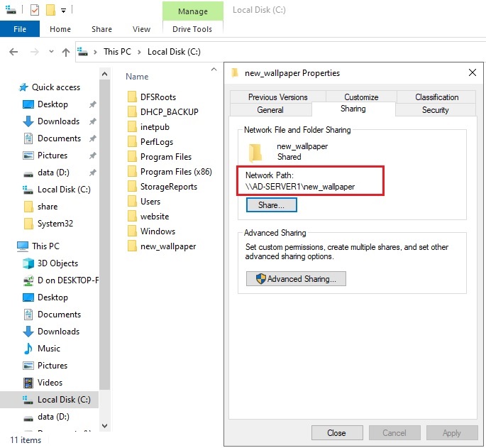
Task: Select the 3D Objects icon in sidebar
Action: click(28, 263)
